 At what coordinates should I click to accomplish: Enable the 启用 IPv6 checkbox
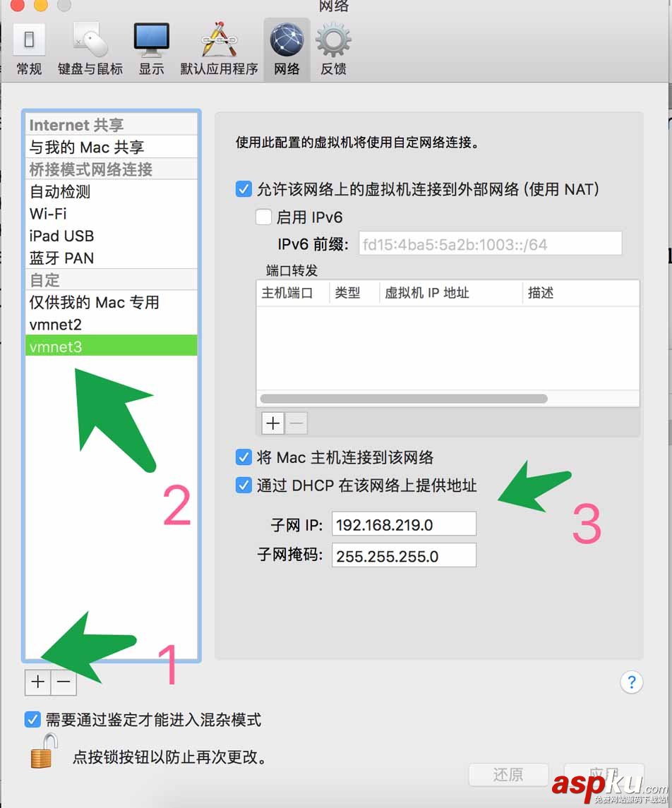pos(263,217)
